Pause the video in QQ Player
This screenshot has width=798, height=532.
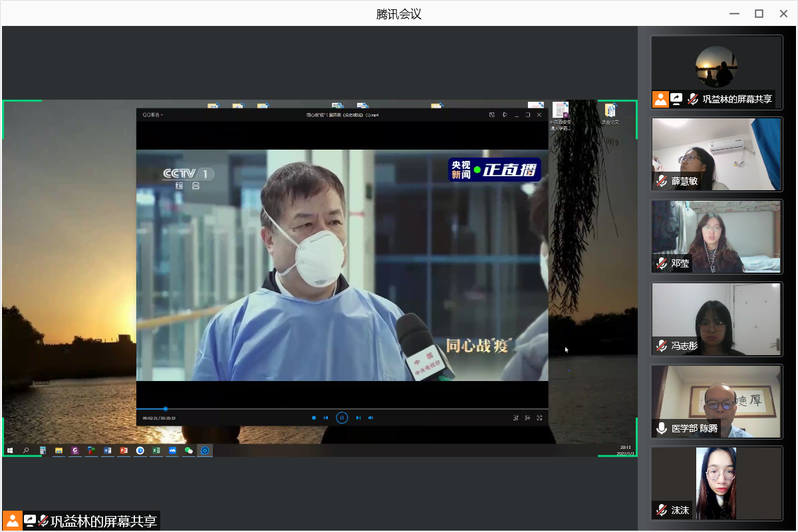[342, 418]
